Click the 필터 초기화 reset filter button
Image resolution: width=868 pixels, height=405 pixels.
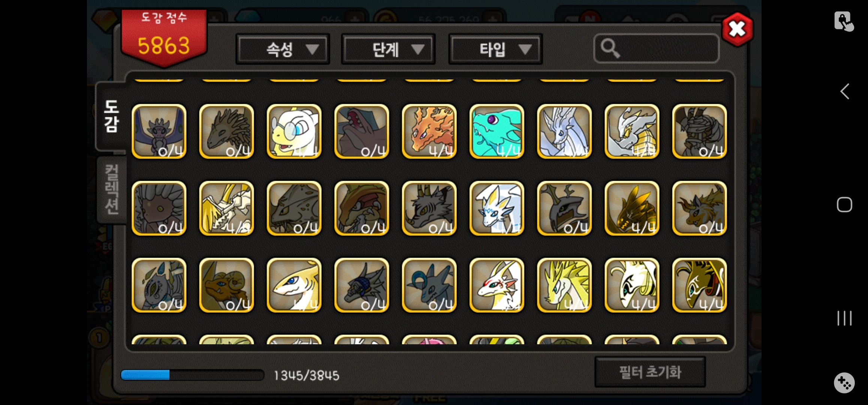650,372
